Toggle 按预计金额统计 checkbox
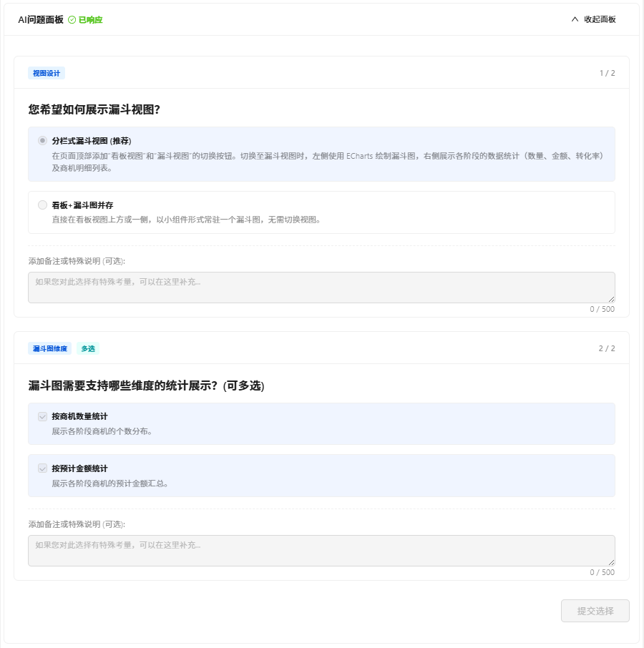The image size is (644, 648). (42, 468)
